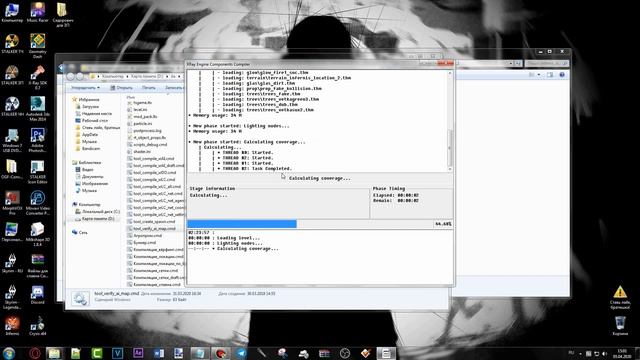The height and width of the screenshot is (360, 640).
Task: Select file postprocess.log in file list
Action: tap(144, 131)
